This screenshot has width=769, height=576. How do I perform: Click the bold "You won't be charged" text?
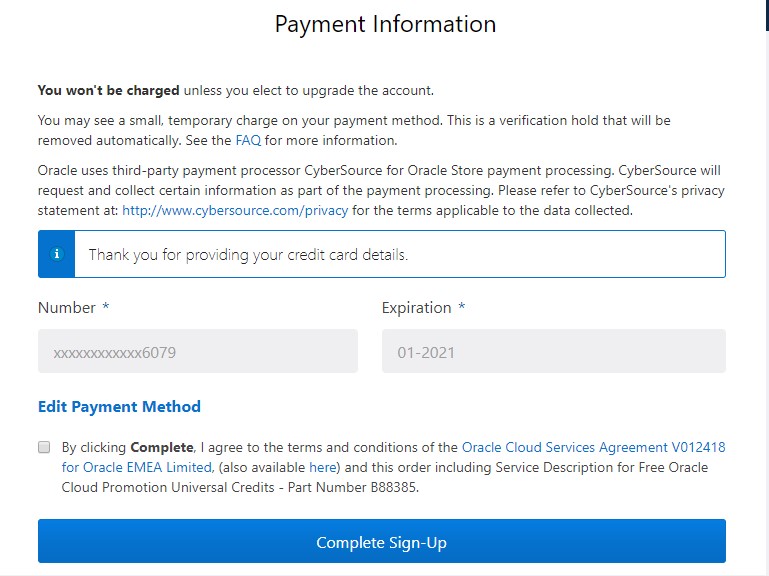(x=109, y=90)
